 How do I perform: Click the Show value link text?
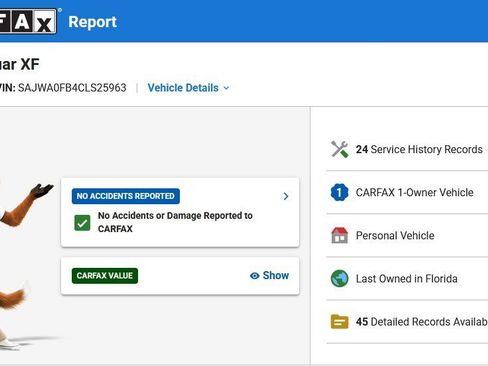click(276, 275)
